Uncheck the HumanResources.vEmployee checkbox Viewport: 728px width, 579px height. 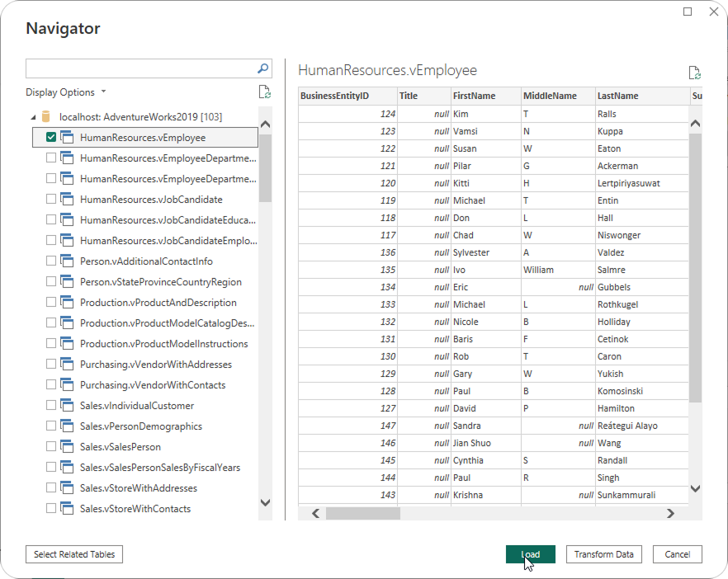51,138
